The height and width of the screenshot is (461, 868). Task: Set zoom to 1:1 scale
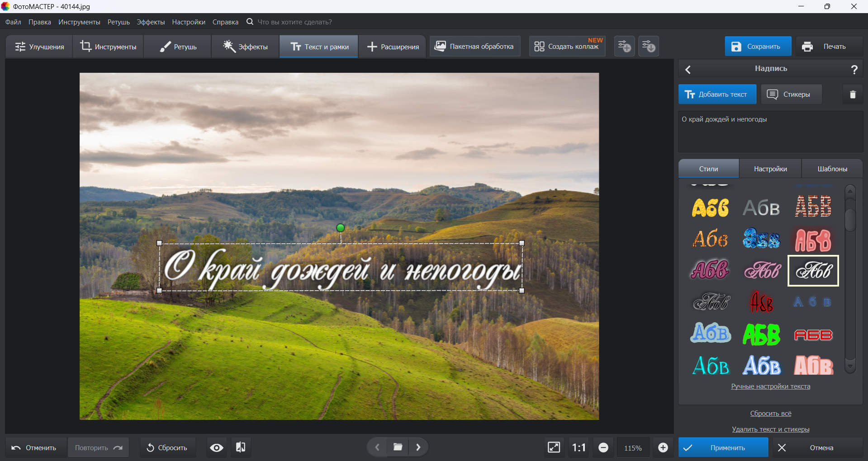(x=579, y=447)
